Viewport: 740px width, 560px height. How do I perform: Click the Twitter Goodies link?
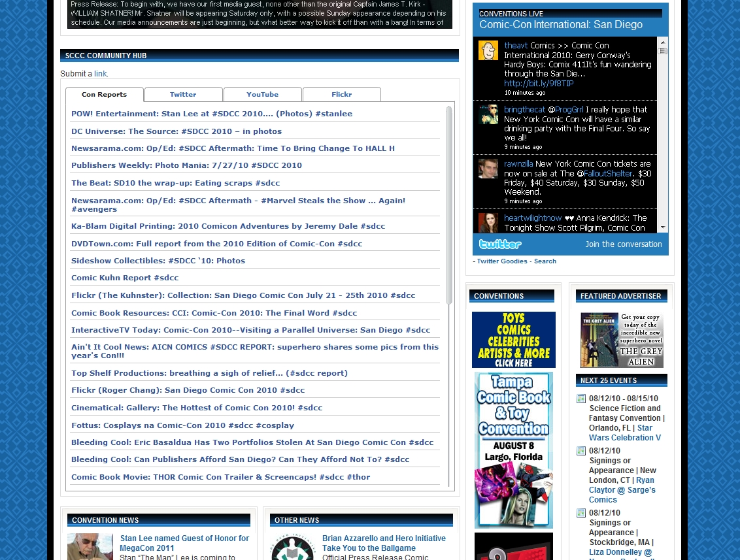(501, 261)
